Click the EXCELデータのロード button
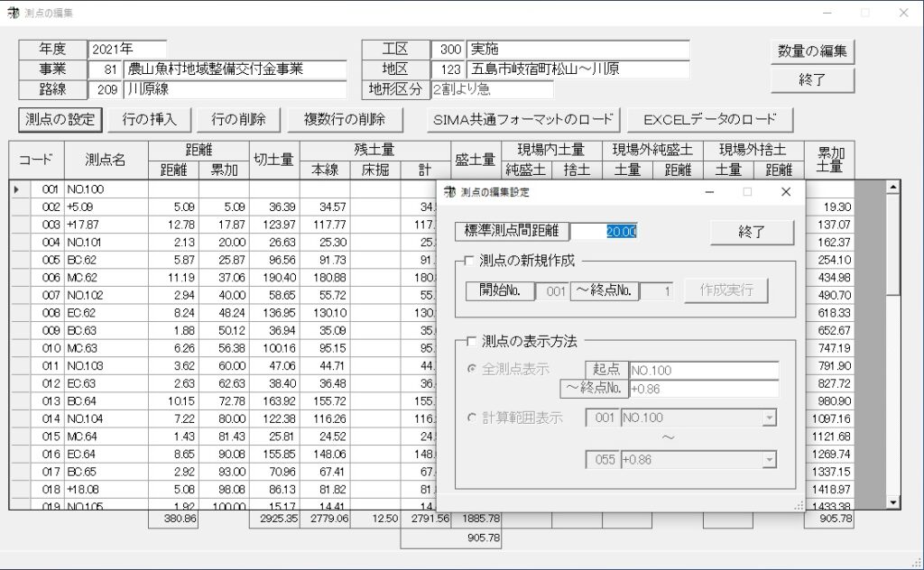Image resolution: width=924 pixels, height=570 pixels. (x=710, y=120)
